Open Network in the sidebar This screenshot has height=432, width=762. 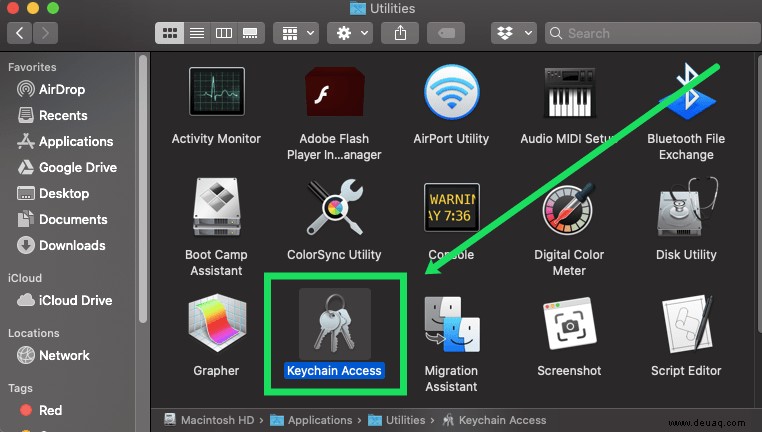coord(53,355)
